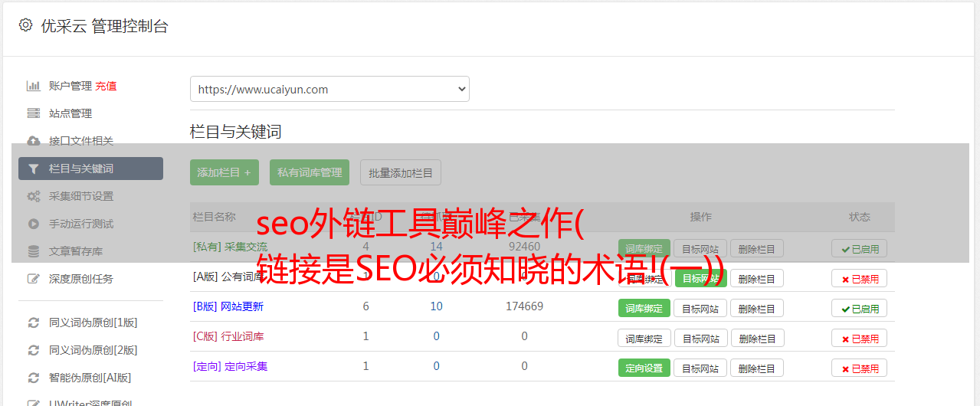Screen dimensions: 980x406
Task: Click the 栏目与关键词 filter icon
Action: pos(33,169)
